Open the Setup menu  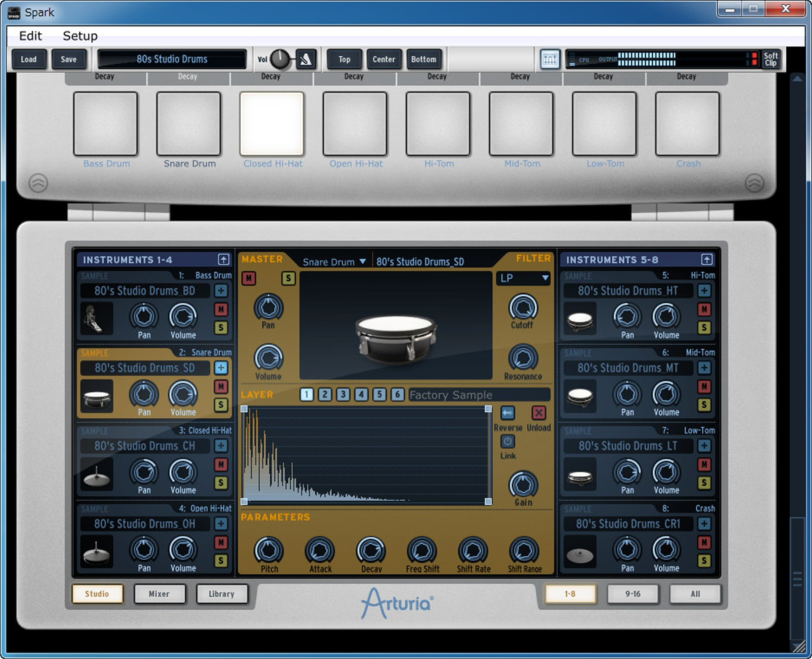coord(80,36)
